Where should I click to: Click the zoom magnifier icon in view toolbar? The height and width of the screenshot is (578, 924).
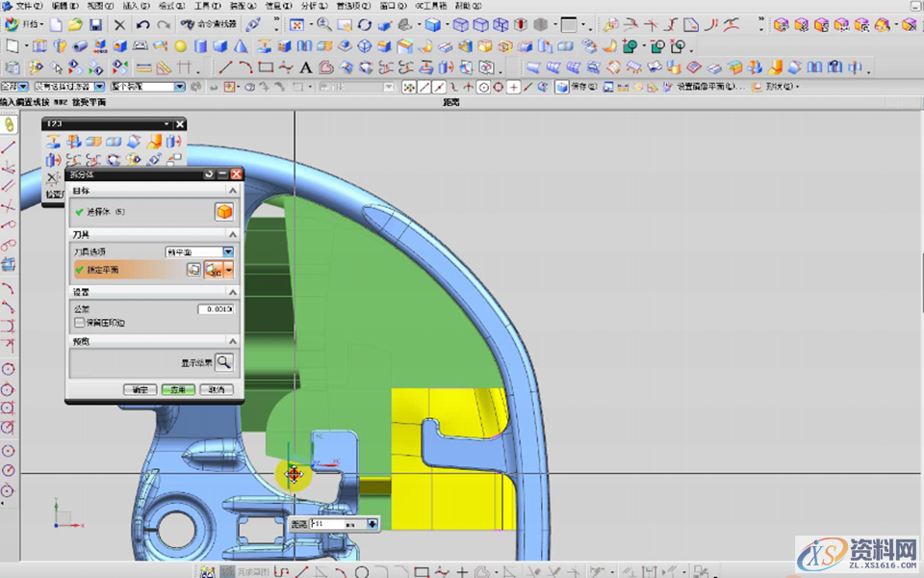tap(323, 25)
